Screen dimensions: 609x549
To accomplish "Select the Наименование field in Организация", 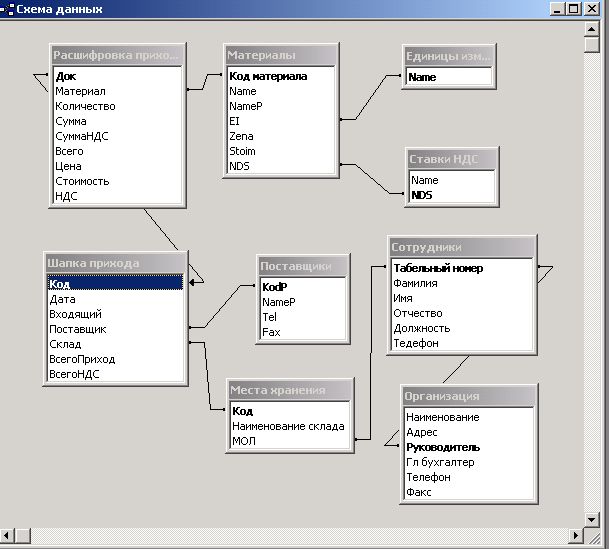I will click(469, 417).
